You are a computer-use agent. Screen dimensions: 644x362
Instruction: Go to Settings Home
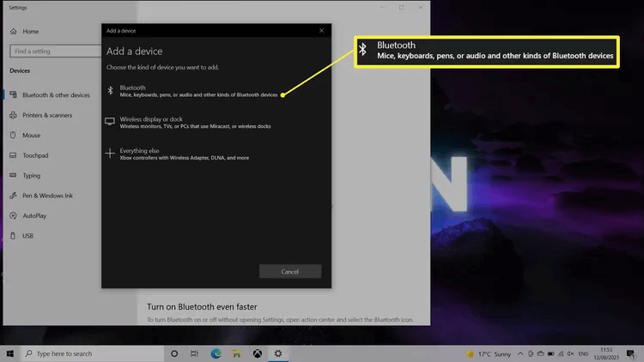[x=30, y=31]
